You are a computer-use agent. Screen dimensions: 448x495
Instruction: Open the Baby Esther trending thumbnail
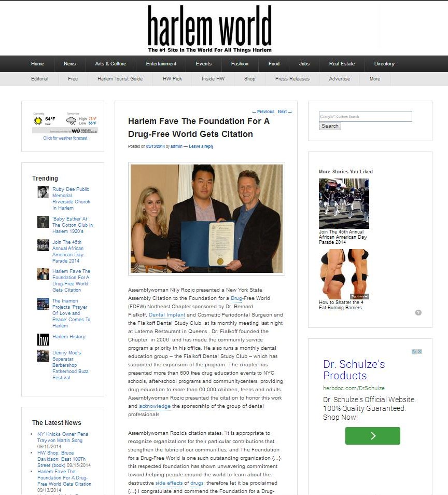(43, 222)
